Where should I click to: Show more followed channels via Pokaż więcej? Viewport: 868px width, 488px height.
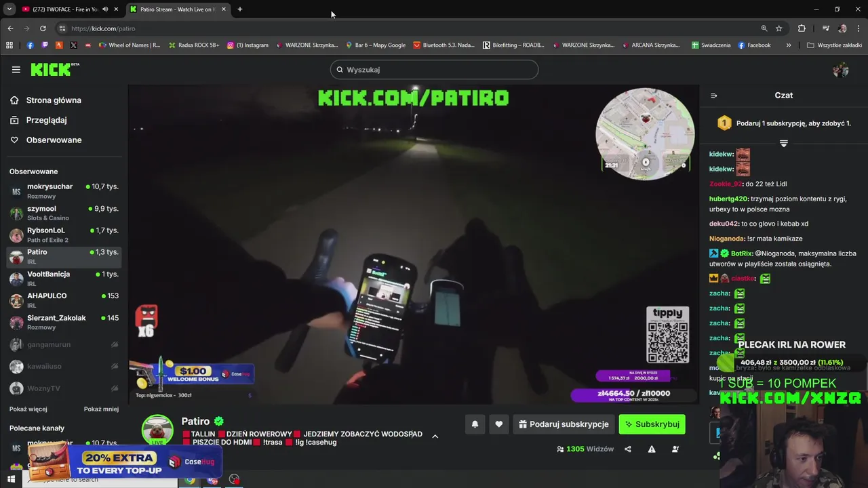[28, 409]
